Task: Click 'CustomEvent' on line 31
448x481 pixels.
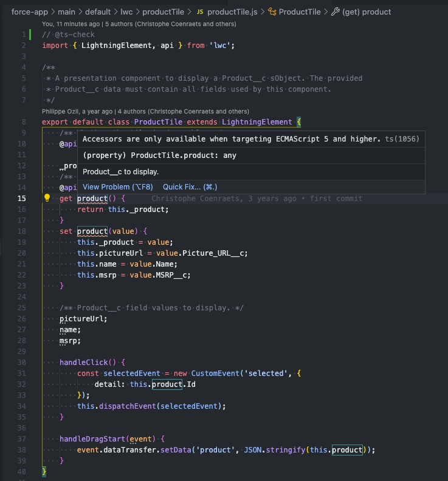Action: 215,374
